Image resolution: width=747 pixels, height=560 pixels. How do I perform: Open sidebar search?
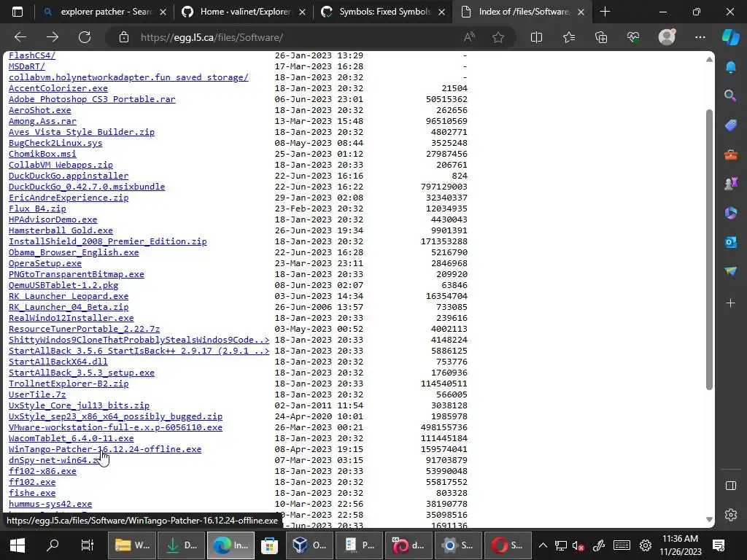click(x=731, y=96)
